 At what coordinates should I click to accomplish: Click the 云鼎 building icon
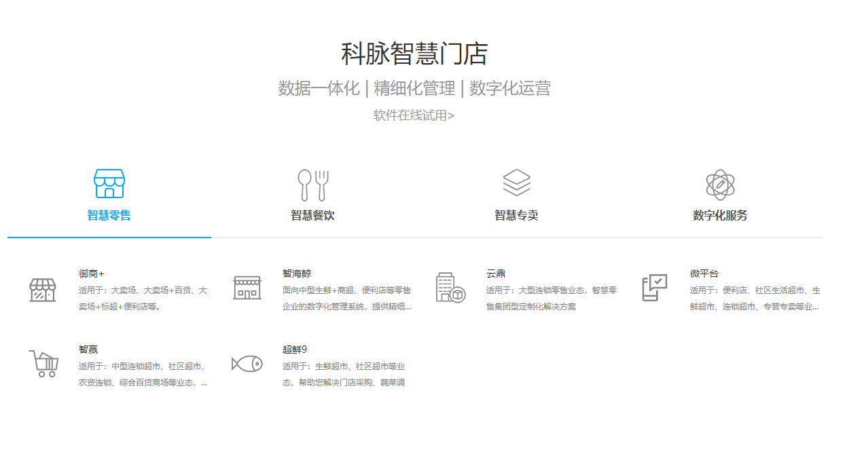click(x=450, y=288)
